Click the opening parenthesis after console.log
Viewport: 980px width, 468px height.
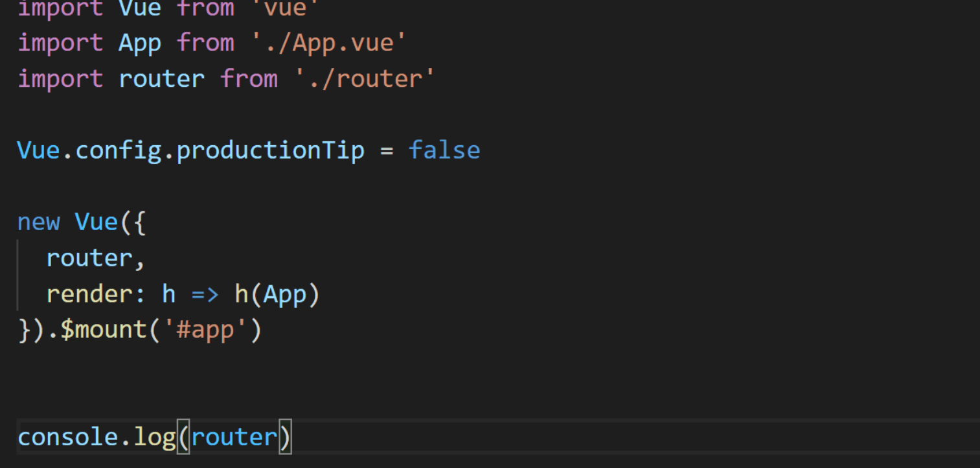click(x=183, y=438)
